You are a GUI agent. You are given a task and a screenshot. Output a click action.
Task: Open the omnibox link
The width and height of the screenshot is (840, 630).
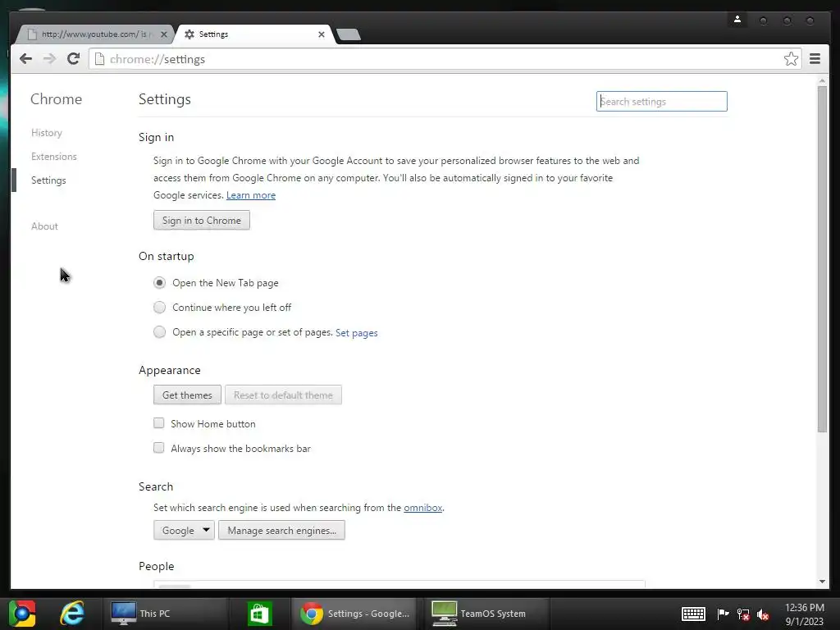(x=422, y=508)
